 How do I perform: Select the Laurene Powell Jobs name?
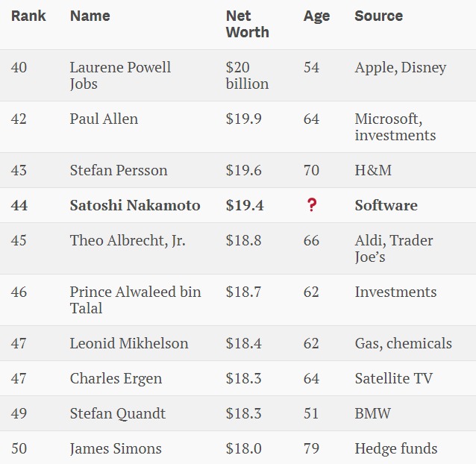pyautogui.click(x=120, y=75)
